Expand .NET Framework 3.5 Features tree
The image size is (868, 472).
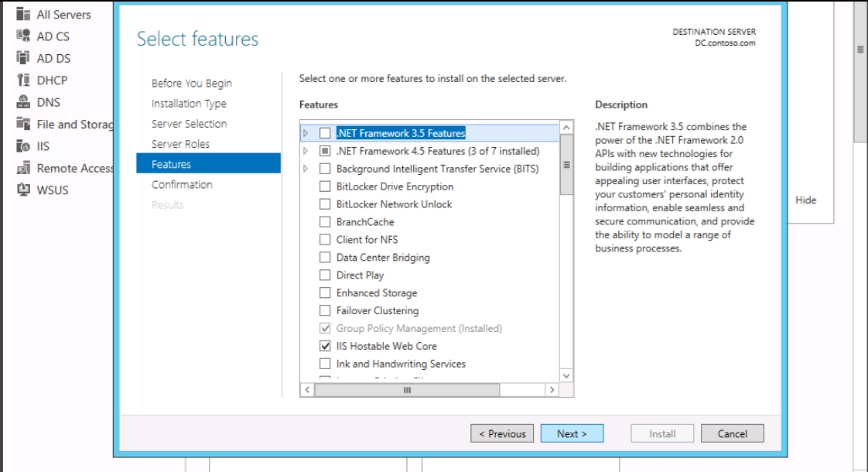(x=306, y=134)
